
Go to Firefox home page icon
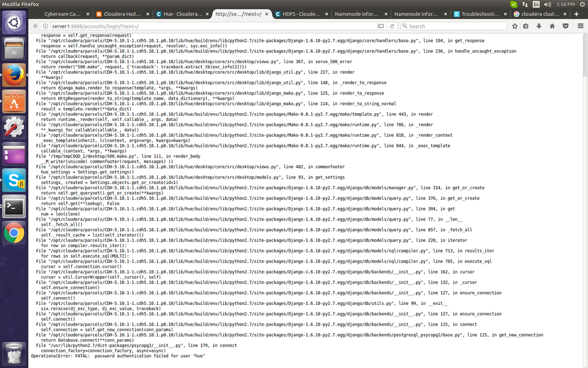point(552,26)
